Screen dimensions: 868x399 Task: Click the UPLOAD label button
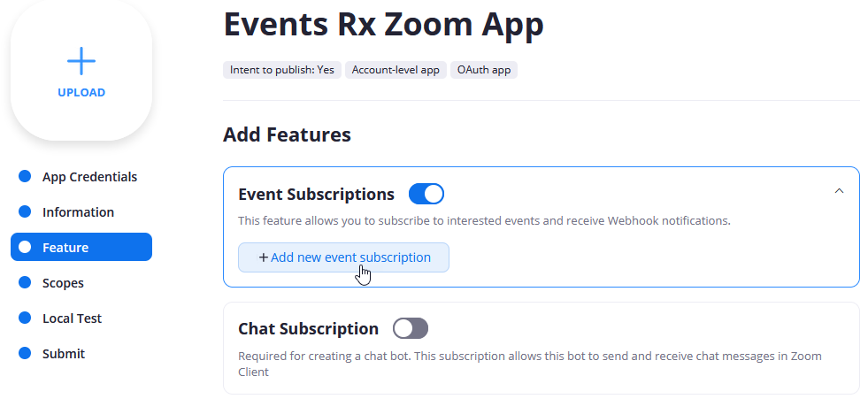(x=81, y=93)
